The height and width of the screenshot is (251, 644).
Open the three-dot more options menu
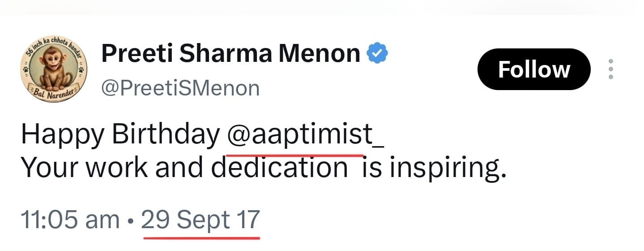pos(610,69)
